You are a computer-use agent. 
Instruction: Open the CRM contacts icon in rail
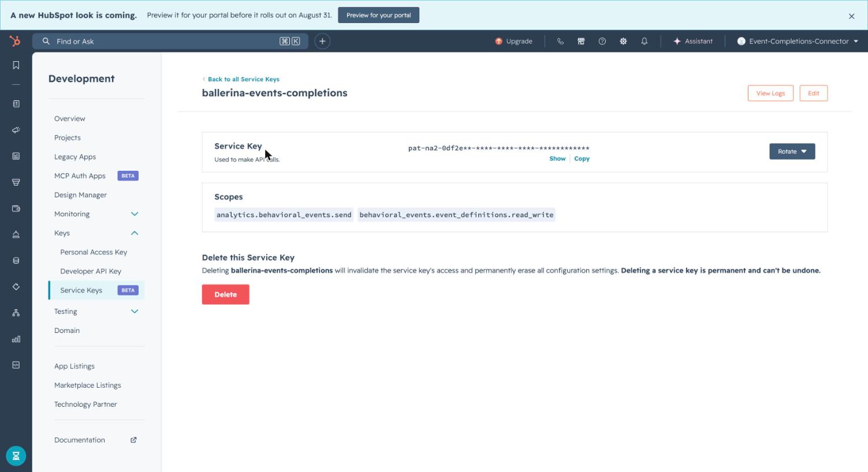pyautogui.click(x=16, y=104)
